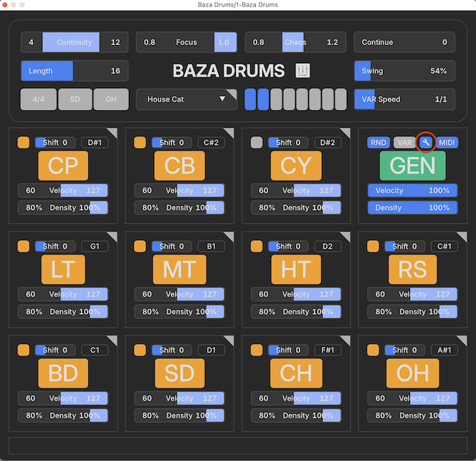Toggle the CP channel enable square
This screenshot has width=476, height=461.
(24, 143)
